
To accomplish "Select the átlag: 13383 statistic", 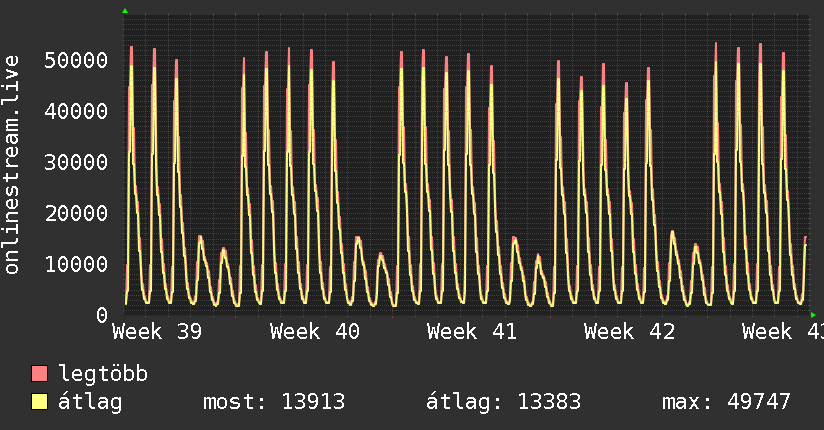I will [x=503, y=402].
